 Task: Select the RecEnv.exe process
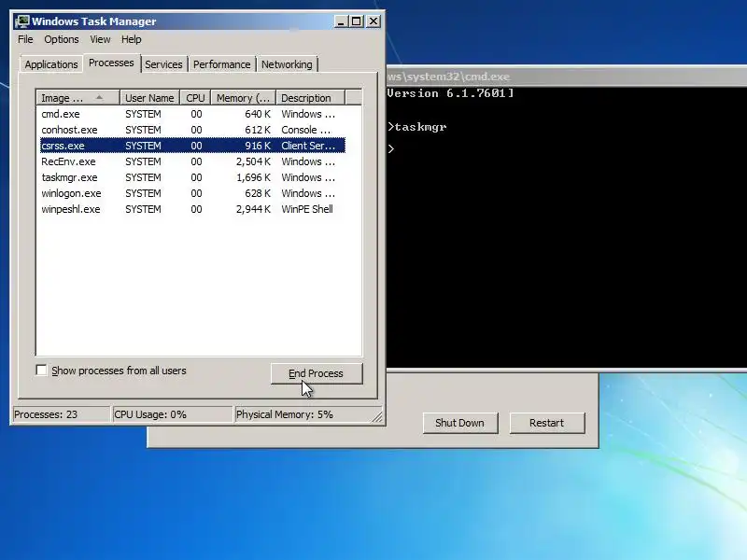click(192, 161)
